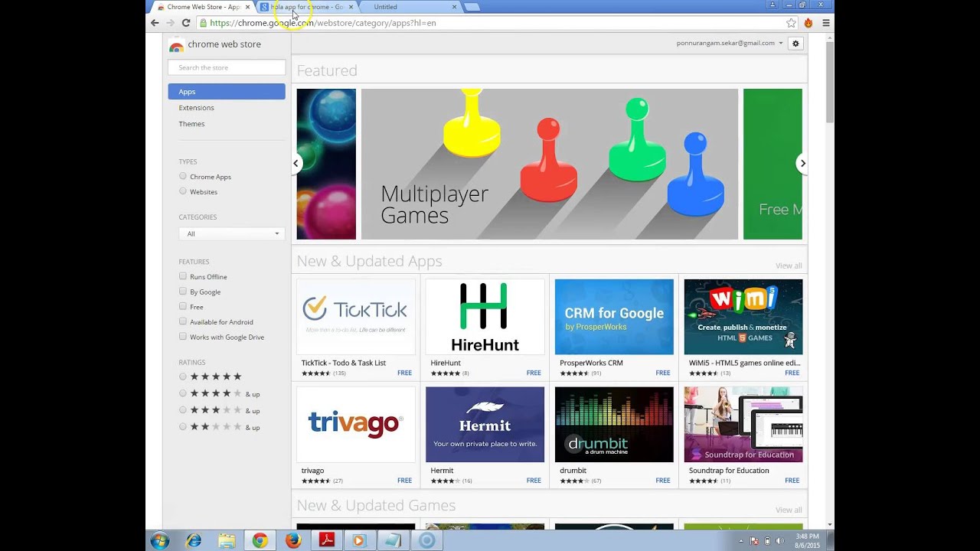980x551 pixels.
Task: Enable the Runs Offline checkbox
Action: click(183, 276)
